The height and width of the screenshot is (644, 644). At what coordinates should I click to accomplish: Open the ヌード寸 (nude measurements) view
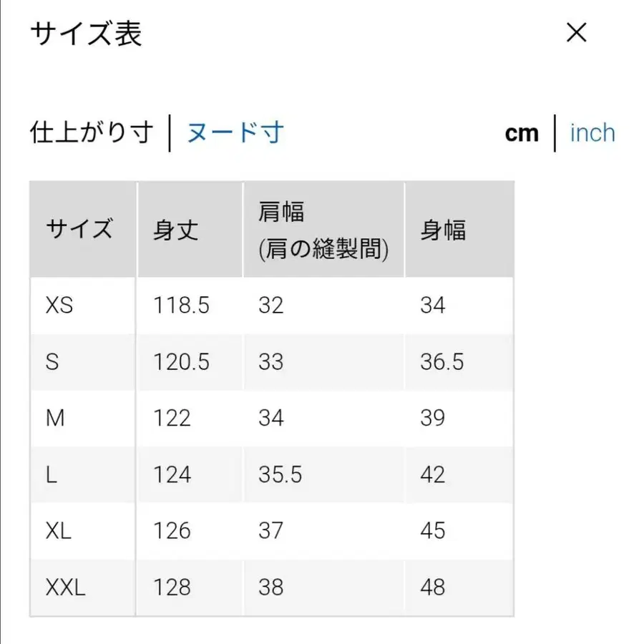(235, 133)
